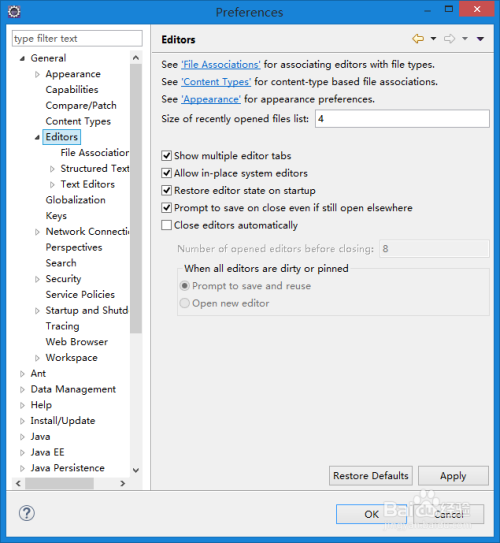Screen dimensions: 500x543
Task: Maximize the Preferences window
Action: click(x=449, y=9)
